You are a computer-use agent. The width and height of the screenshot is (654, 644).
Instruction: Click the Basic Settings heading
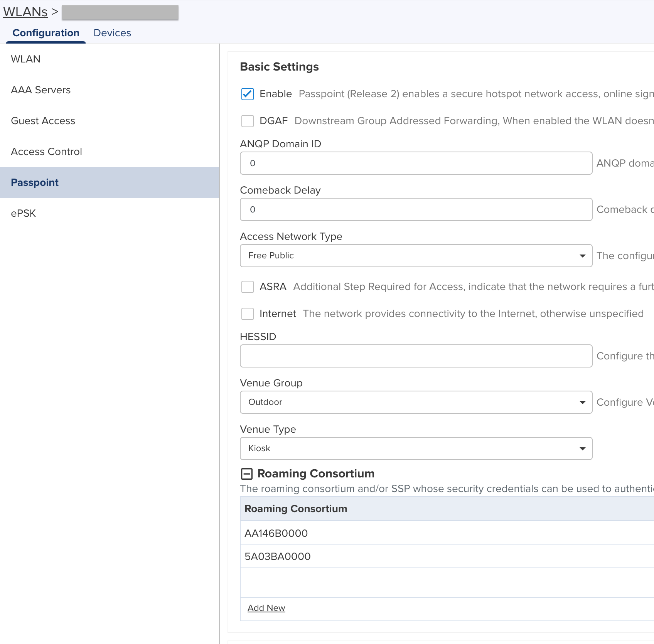pyautogui.click(x=279, y=67)
